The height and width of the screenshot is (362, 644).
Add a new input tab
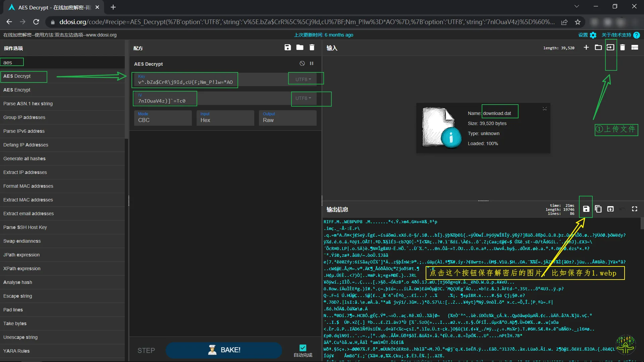click(586, 48)
